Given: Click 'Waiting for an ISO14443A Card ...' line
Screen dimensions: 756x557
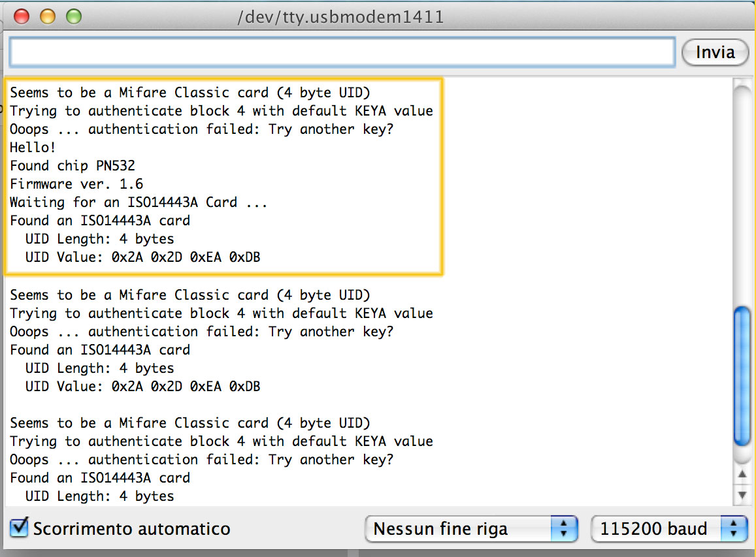Looking at the screenshot, I should pyautogui.click(x=139, y=202).
